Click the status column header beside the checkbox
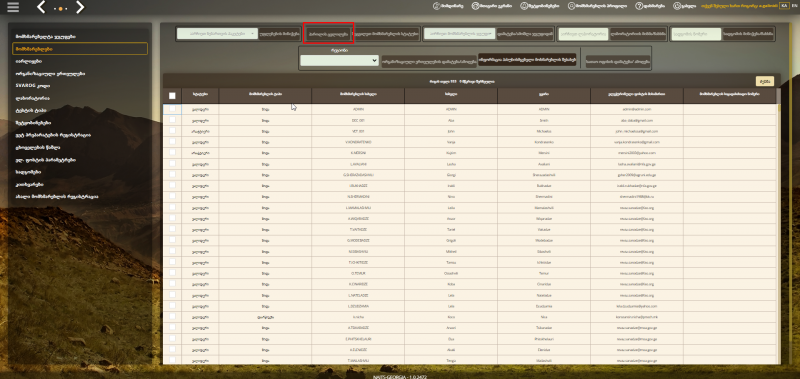The width and height of the screenshot is (800, 379). click(x=200, y=95)
